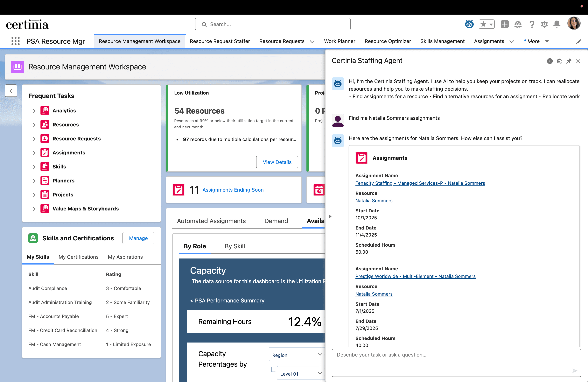Viewport: 588px width, 382px height.
Task: Close the Certinia Staffing Agent panel
Action: coord(578,61)
